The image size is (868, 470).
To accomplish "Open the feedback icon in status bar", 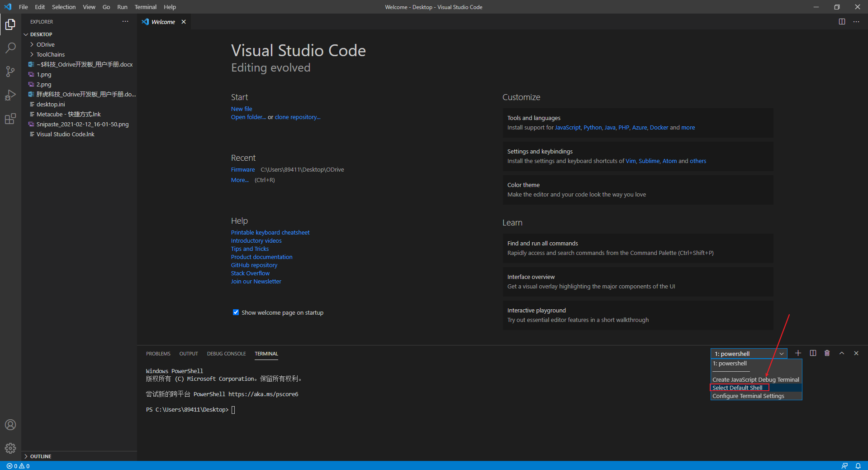I will (x=844, y=466).
